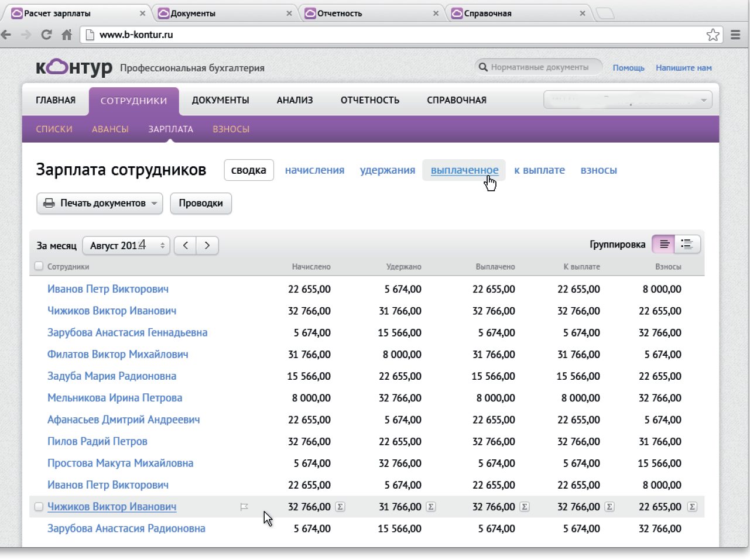Switch to the Документы browser tab
This screenshot has width=750, height=560.
pos(225,13)
